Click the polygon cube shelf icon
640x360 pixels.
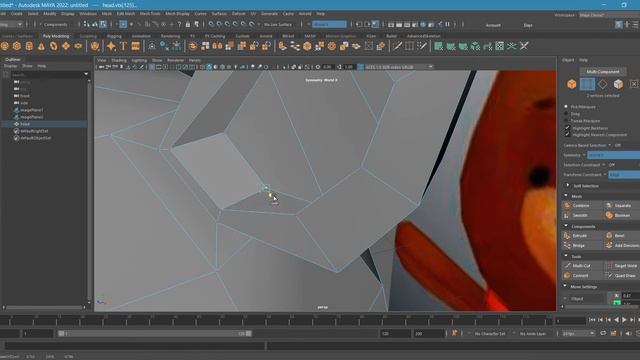click(17, 46)
